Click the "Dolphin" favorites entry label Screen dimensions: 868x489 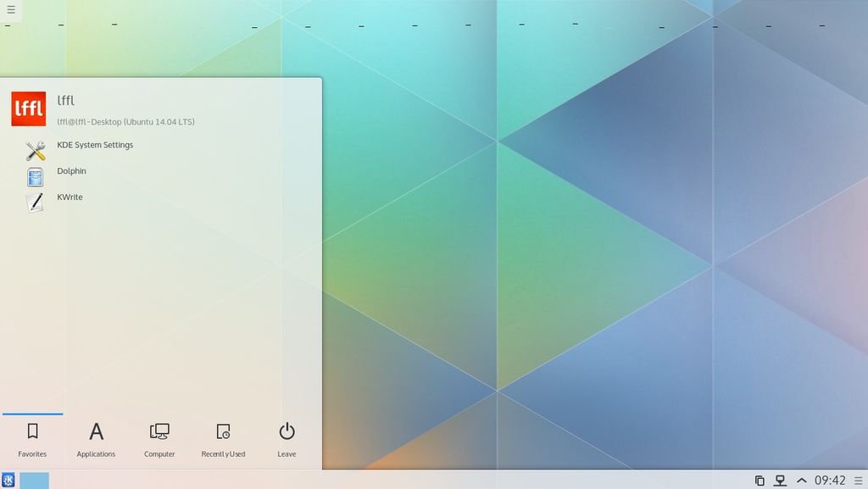(x=72, y=171)
